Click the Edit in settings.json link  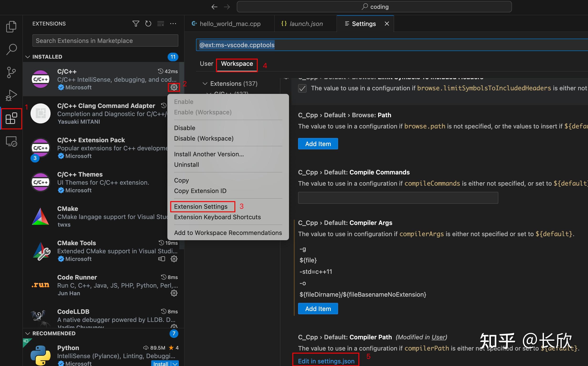click(326, 361)
